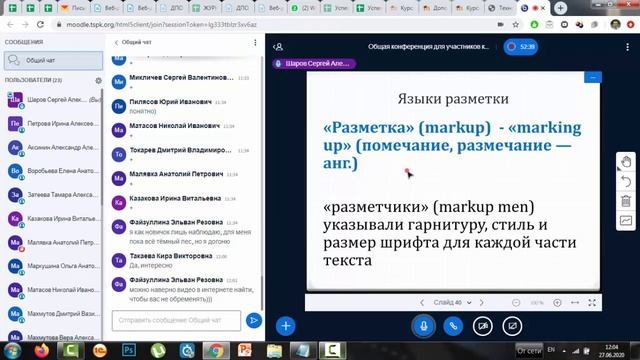
Task: Open the blue plus actions menu
Action: [x=286, y=326]
